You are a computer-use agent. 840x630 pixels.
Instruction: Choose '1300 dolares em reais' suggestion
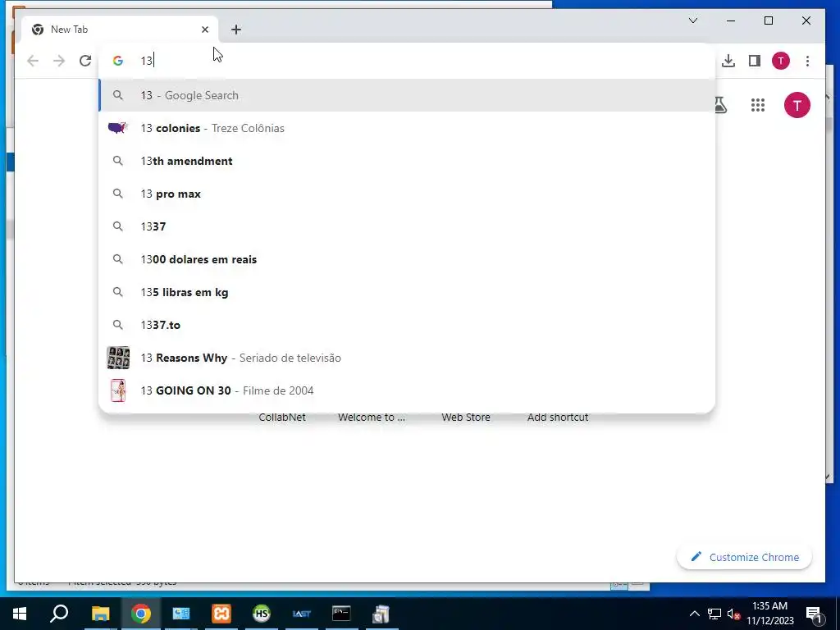point(407,259)
